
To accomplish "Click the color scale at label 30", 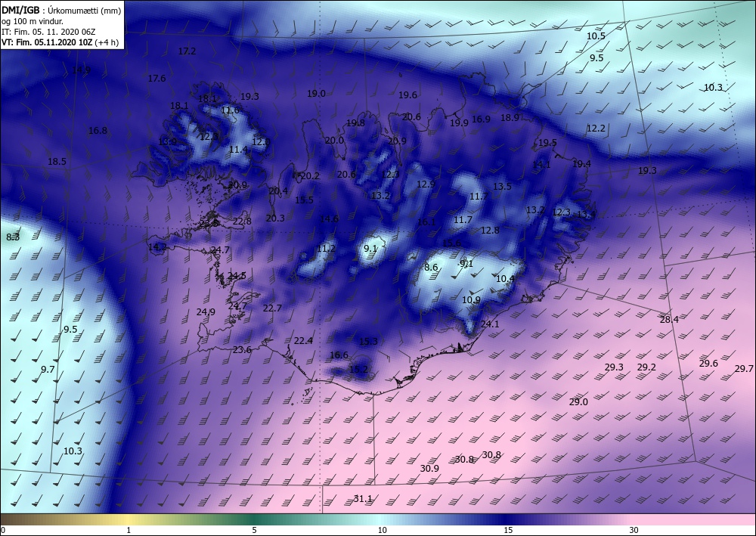I will click(634, 530).
